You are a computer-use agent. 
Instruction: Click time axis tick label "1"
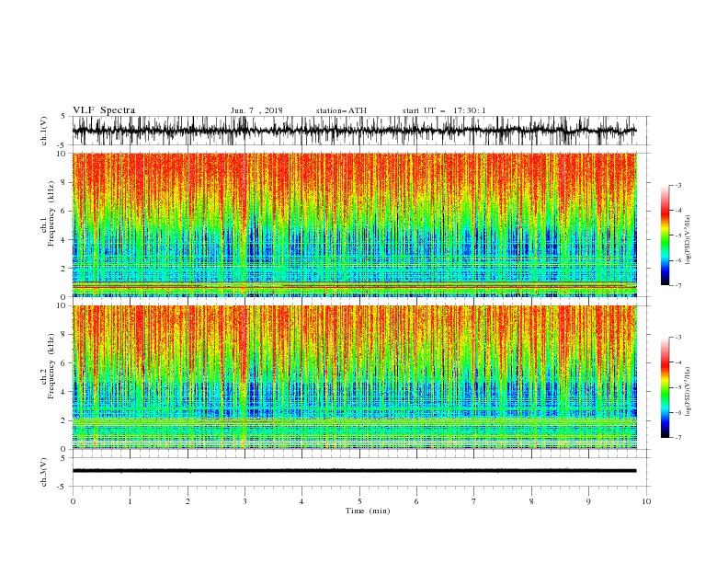coord(130,501)
